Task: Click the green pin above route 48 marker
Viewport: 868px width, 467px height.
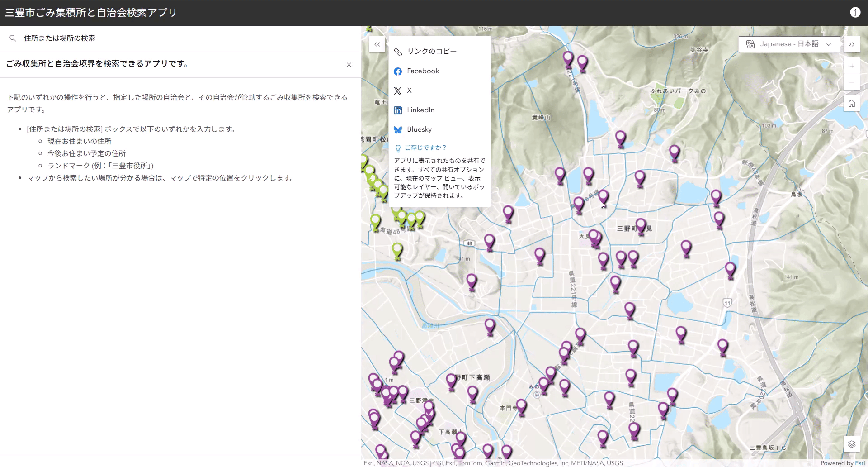Action: tap(397, 249)
